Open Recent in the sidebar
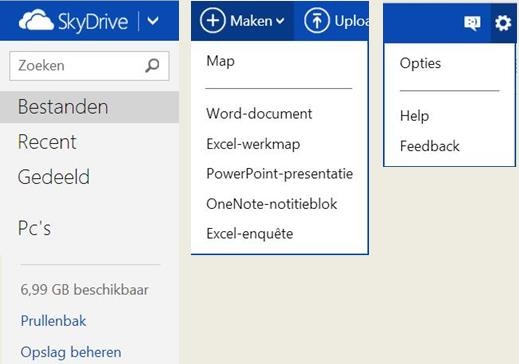The image size is (519, 364). (47, 142)
